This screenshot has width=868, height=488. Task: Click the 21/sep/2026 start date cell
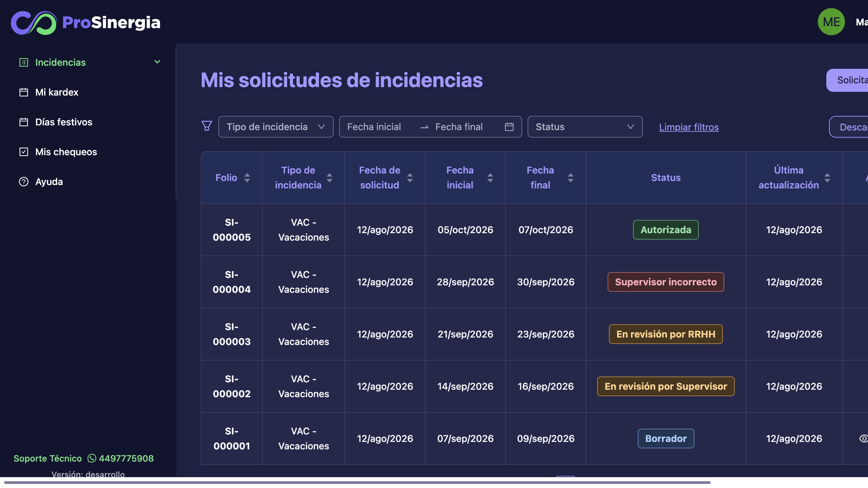coord(466,334)
